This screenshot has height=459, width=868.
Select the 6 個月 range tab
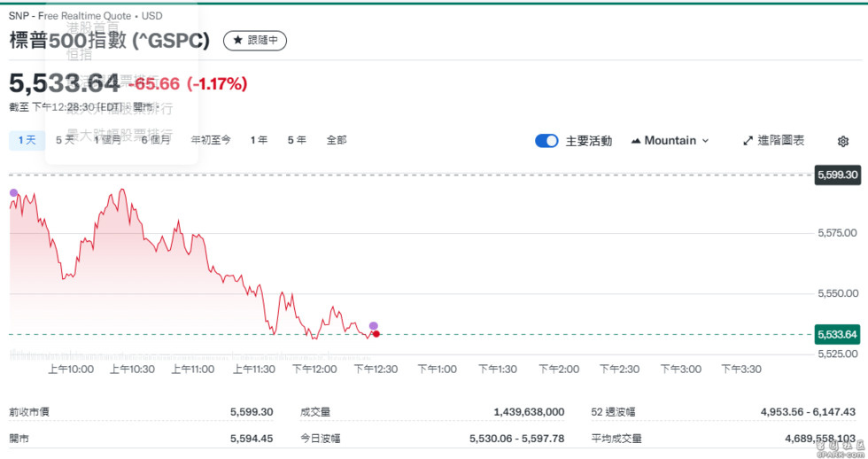click(x=156, y=140)
